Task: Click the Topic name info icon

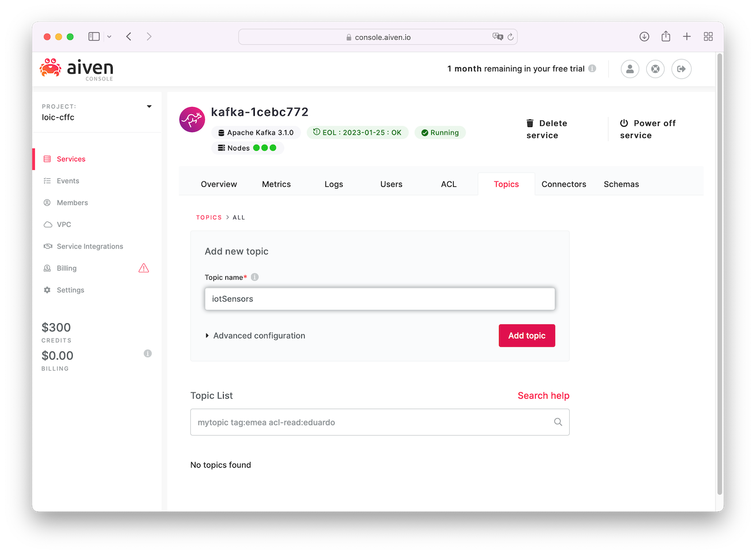Action: point(255,277)
